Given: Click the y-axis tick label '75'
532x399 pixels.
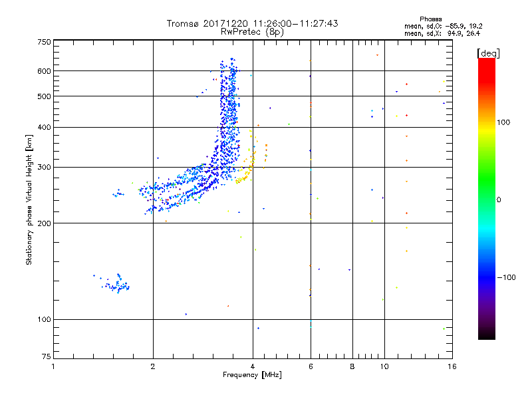Looking at the screenshot, I should tap(47, 356).
